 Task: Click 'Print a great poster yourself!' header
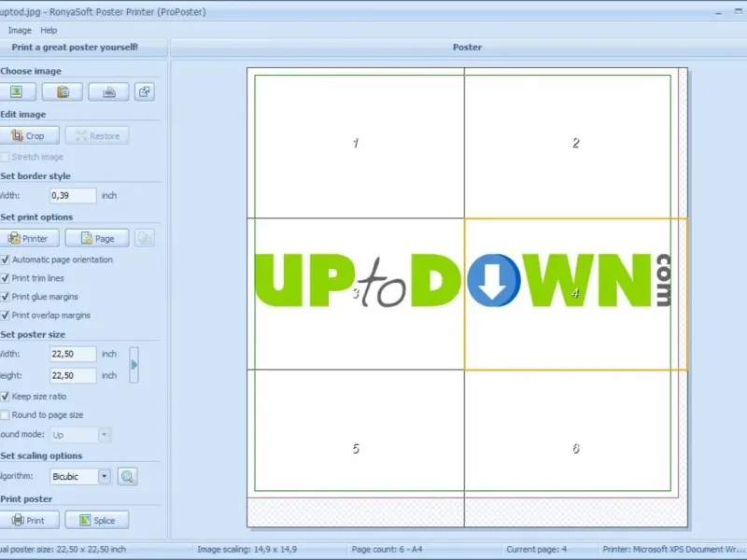(x=75, y=48)
